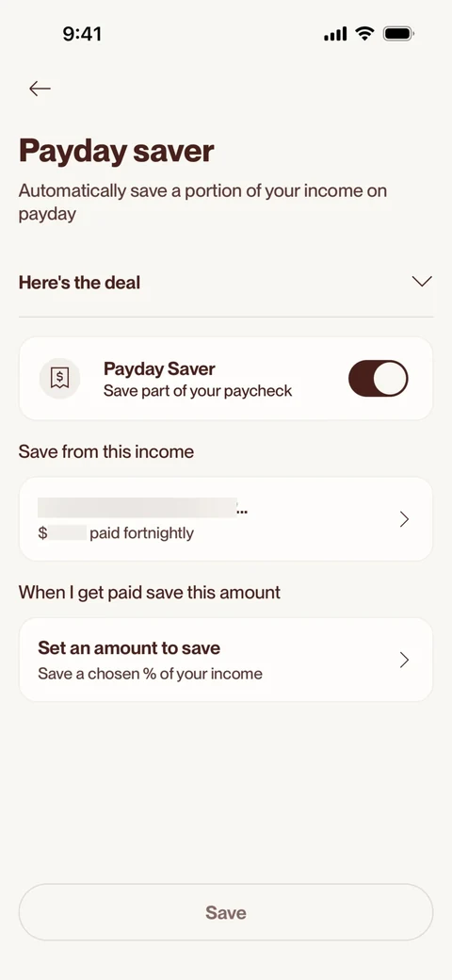This screenshot has width=452, height=980.
Task: Click the battery status icon
Action: coord(398,33)
